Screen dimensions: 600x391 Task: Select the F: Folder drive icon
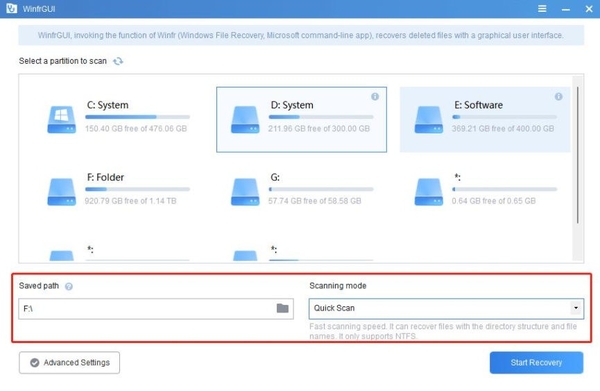coord(62,192)
